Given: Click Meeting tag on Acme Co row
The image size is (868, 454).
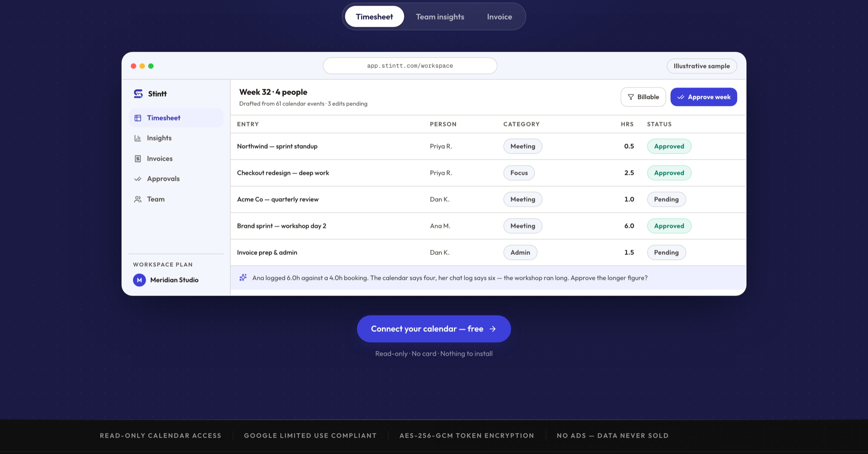Looking at the screenshot, I should (x=523, y=200).
